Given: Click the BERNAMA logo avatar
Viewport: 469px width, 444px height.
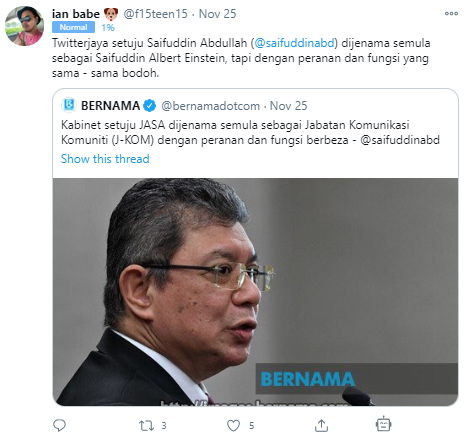Looking at the screenshot, I should pos(69,105).
